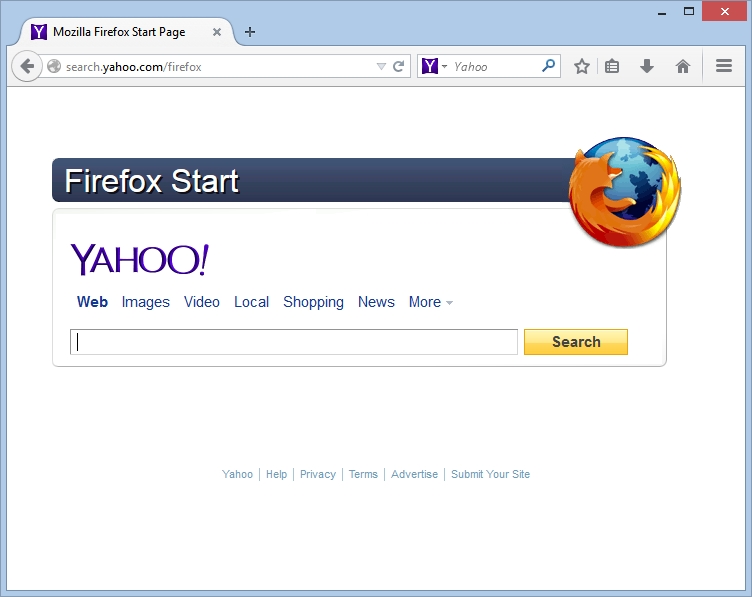Switch to News search

pyautogui.click(x=376, y=302)
